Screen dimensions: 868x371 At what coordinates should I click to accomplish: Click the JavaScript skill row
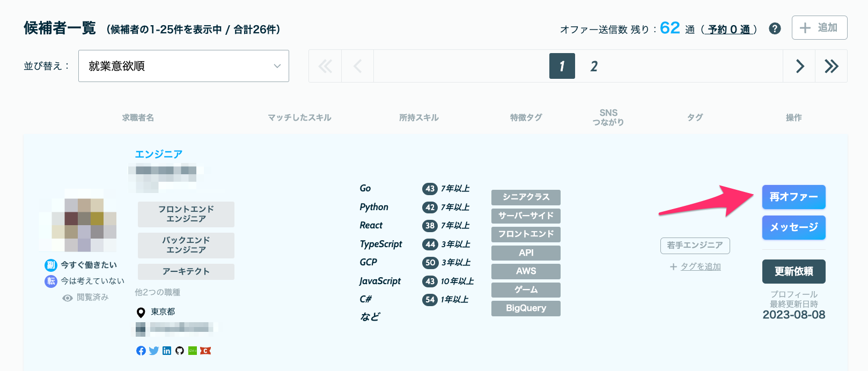click(416, 281)
